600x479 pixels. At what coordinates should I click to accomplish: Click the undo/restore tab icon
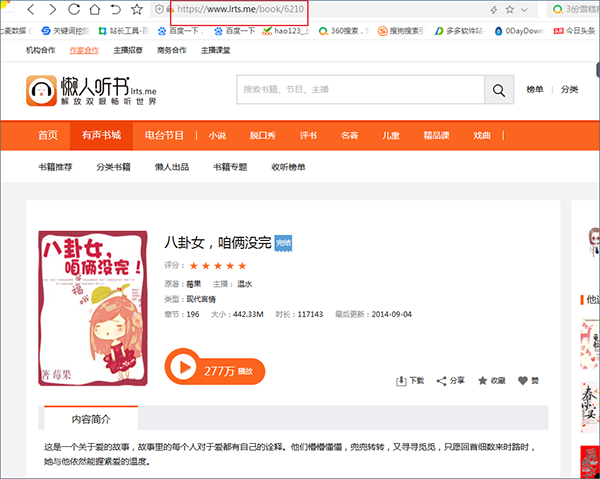coord(116,9)
